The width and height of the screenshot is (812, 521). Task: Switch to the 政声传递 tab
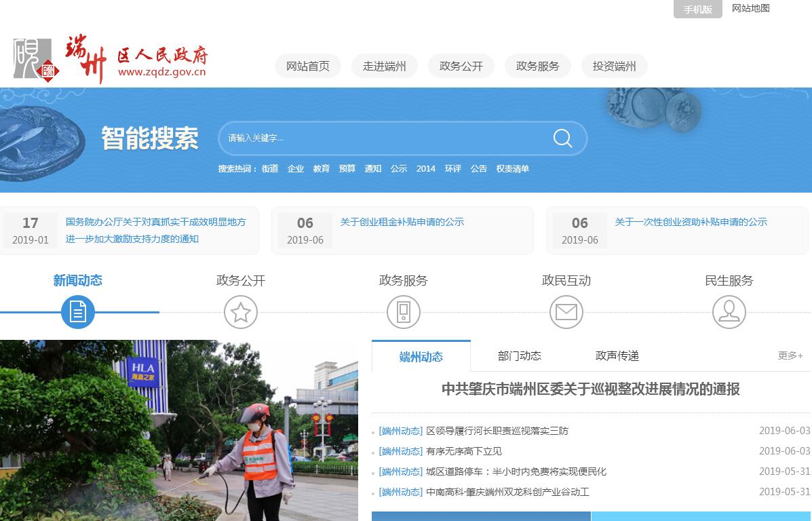pyautogui.click(x=617, y=356)
